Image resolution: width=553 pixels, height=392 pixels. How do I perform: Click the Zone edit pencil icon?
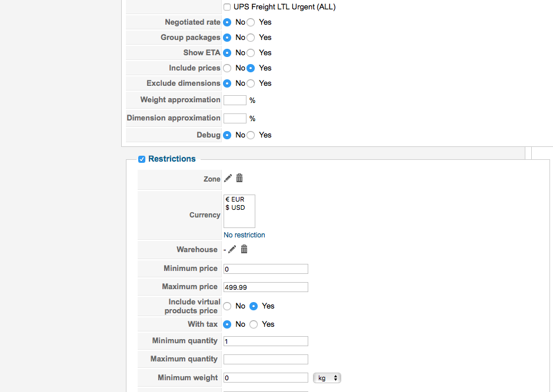point(228,178)
